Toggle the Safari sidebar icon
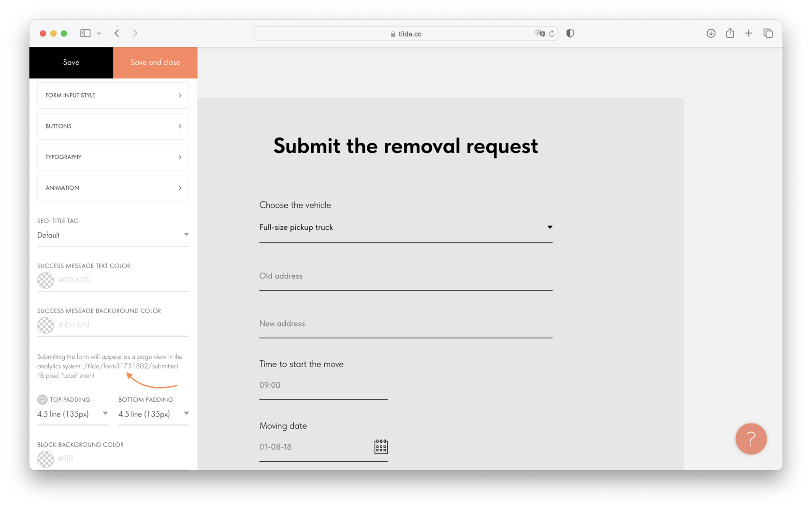The width and height of the screenshot is (812, 509). click(x=85, y=33)
